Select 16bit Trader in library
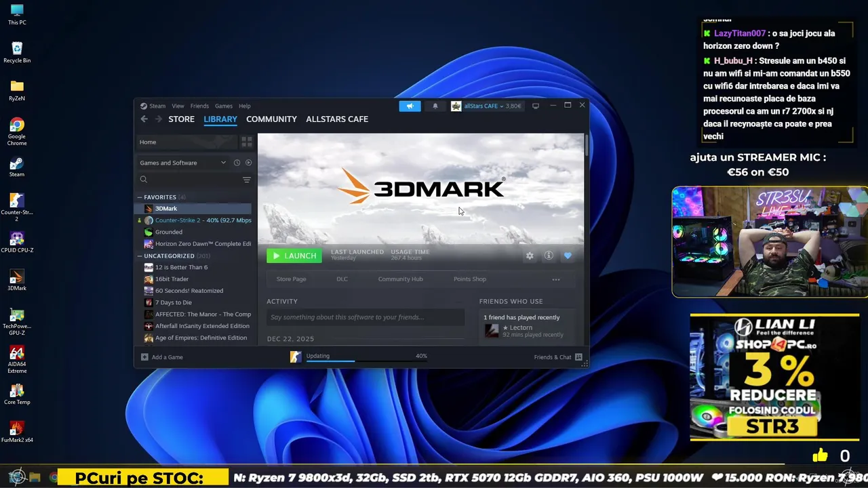This screenshot has height=488, width=868. [x=194, y=279]
